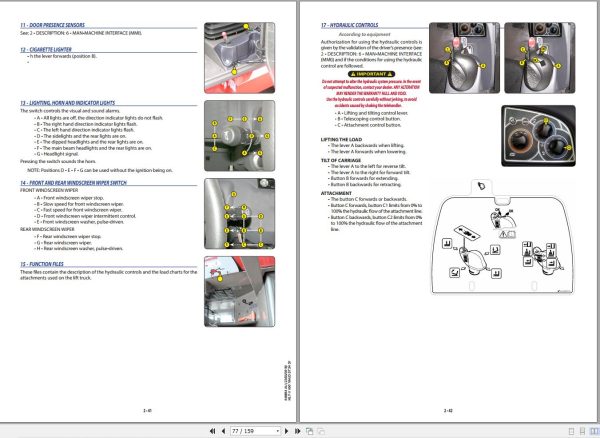This screenshot has width=600, height=438.
Task: Click the page number field showing 77 / 159
Action: tap(253, 431)
